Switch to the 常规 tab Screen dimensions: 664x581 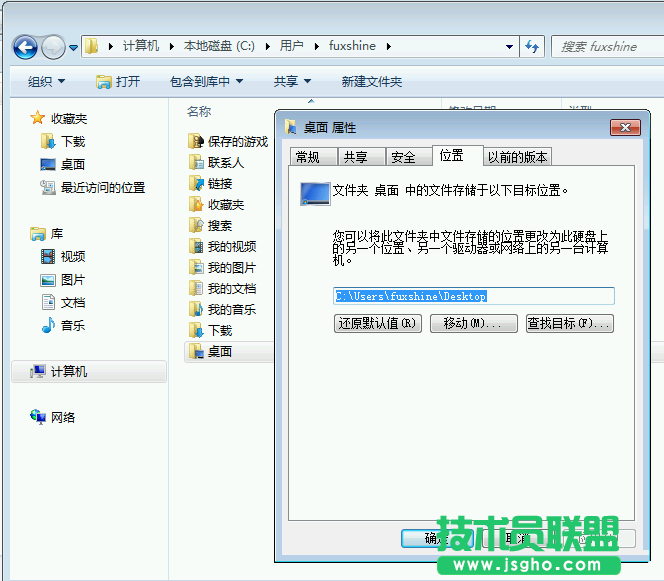click(x=313, y=157)
